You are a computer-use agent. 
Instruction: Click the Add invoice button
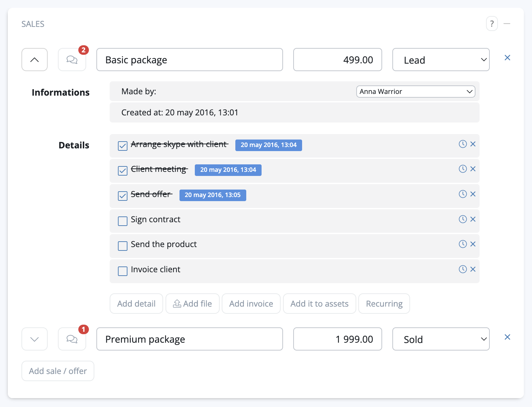tap(251, 304)
